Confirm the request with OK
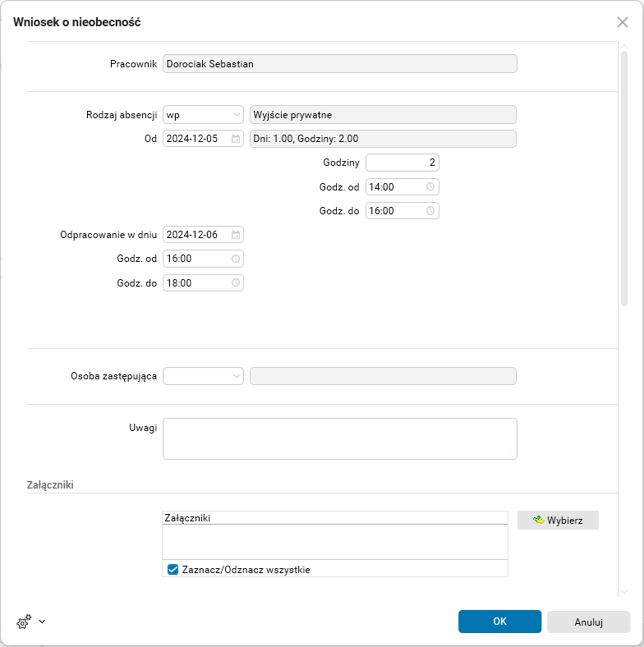 click(499, 622)
